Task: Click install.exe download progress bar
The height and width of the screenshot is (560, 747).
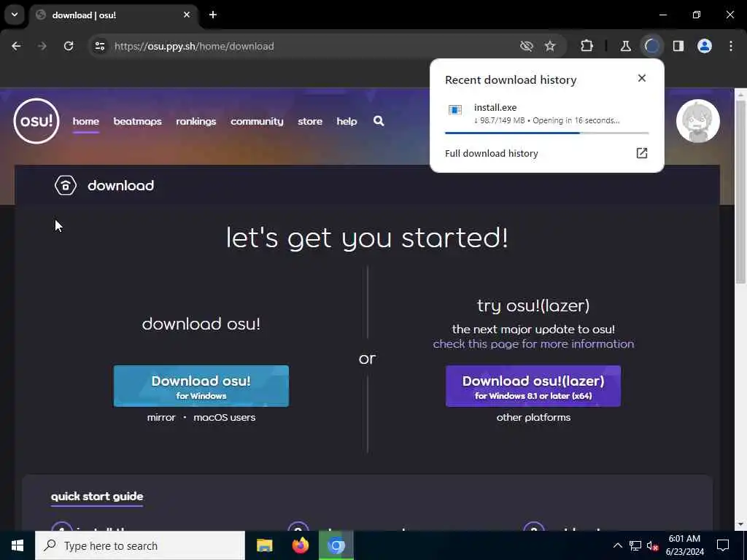Action: 546,133
